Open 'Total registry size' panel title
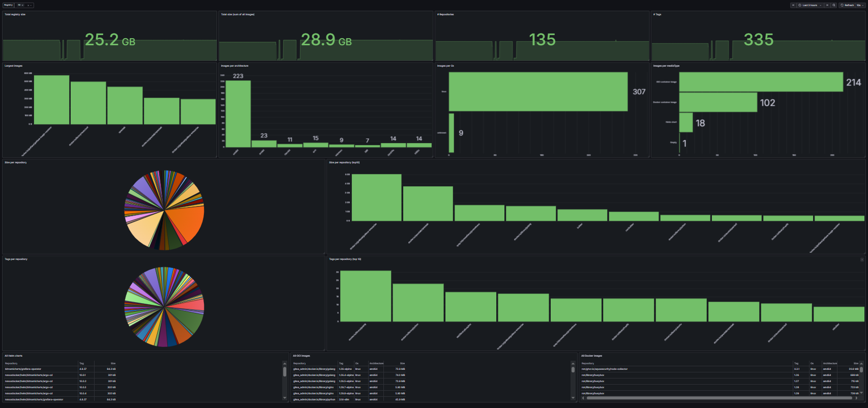868x408 pixels. point(15,14)
